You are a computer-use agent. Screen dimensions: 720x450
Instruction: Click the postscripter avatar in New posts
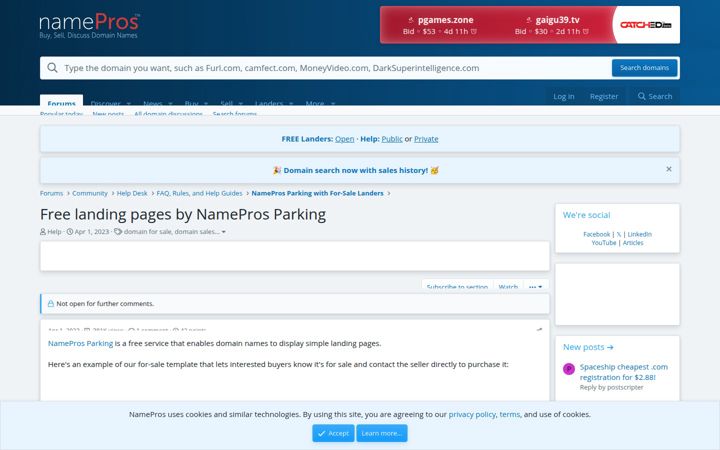[x=569, y=369]
